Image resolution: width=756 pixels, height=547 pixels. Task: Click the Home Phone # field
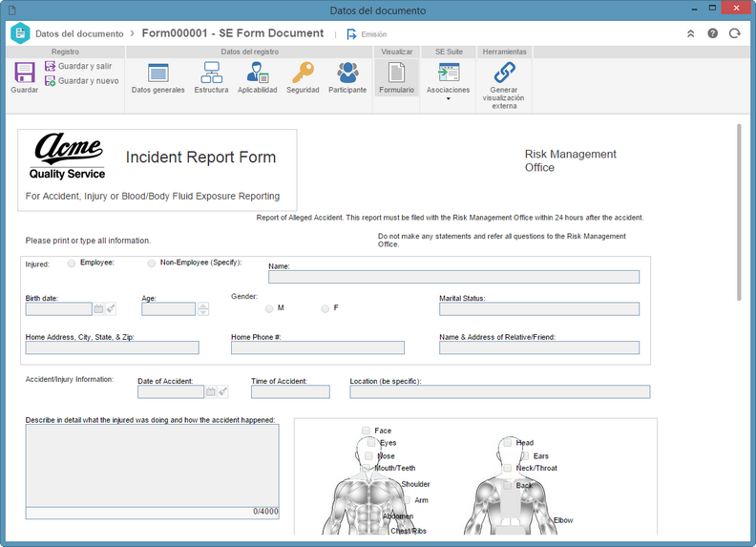click(x=317, y=347)
